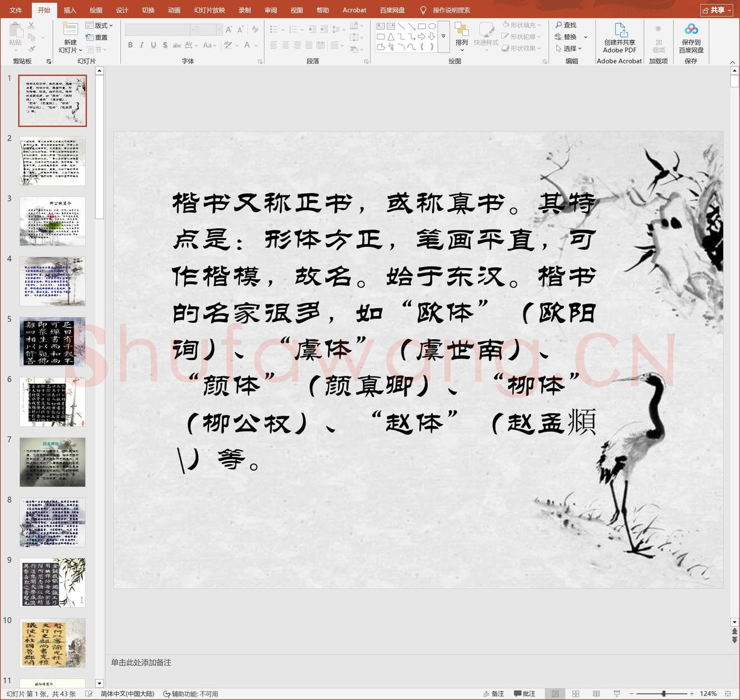This screenshot has width=740, height=700.
Task: Select slide 5 thumbnail
Action: click(52, 341)
